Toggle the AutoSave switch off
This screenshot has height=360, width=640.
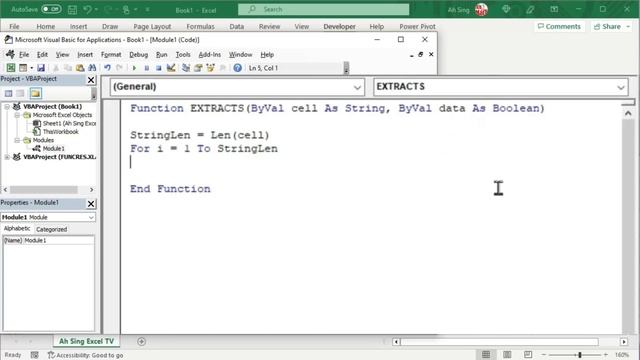51,9
